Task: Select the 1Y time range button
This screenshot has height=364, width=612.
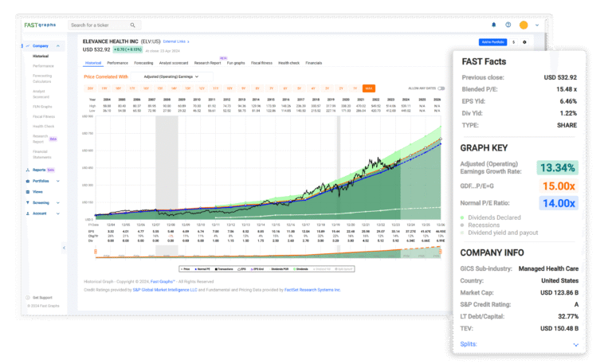Action: pyautogui.click(x=355, y=88)
